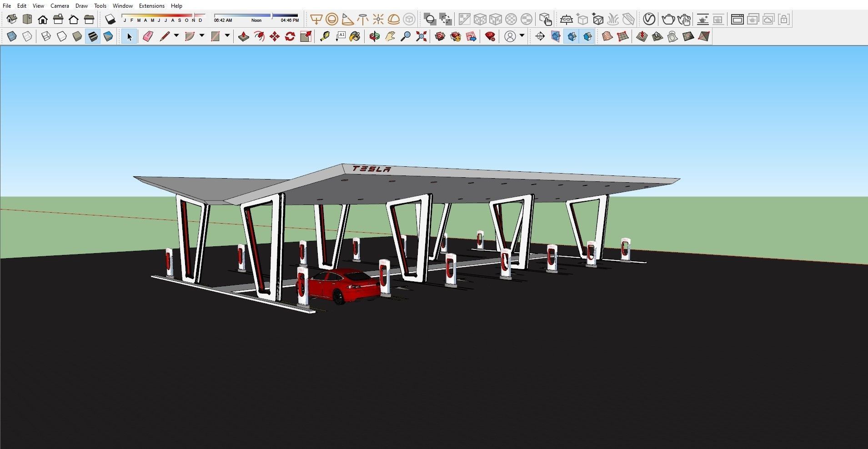Viewport: 868px width, 449px height.
Task: Expand the Rectangle shapes dropdown arrow
Action: point(227,36)
